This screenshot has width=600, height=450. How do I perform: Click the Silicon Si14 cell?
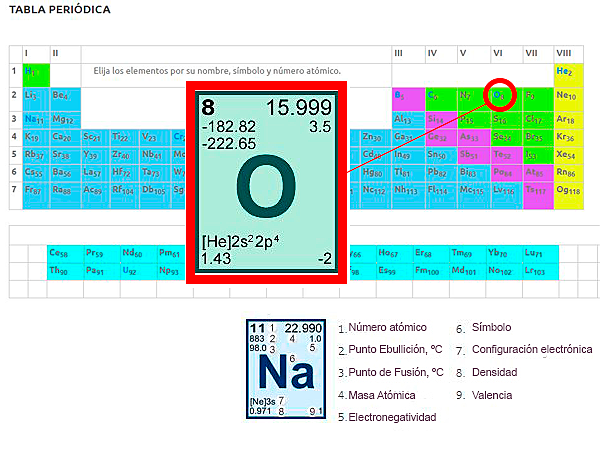441,120
